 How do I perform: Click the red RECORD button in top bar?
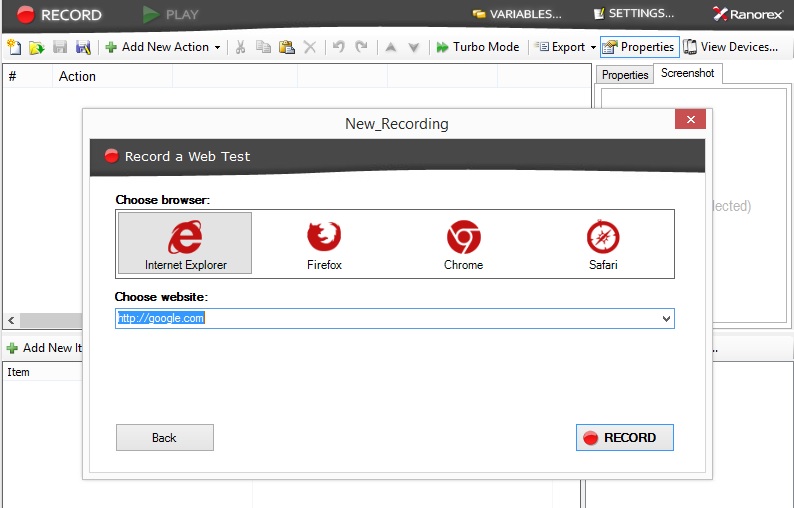point(59,15)
